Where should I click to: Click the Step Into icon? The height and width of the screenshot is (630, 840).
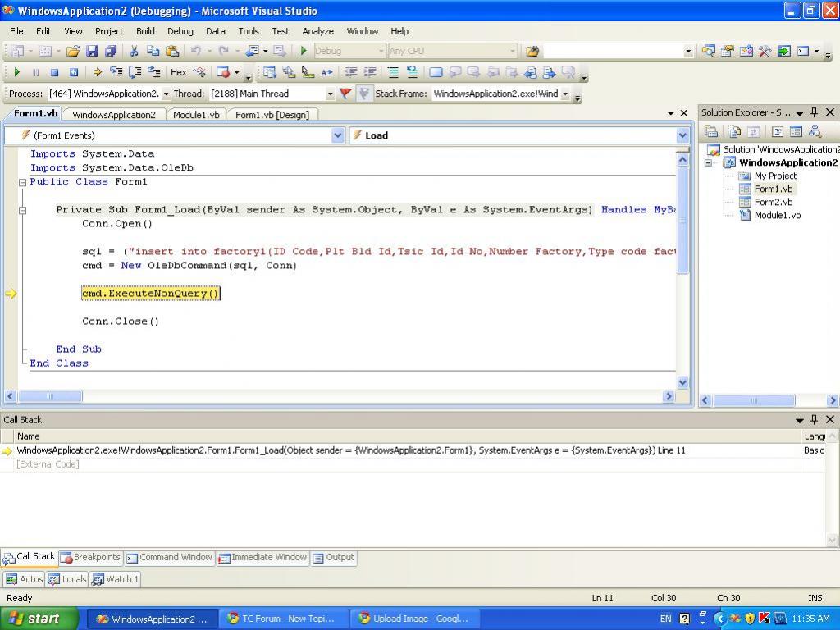(x=116, y=72)
